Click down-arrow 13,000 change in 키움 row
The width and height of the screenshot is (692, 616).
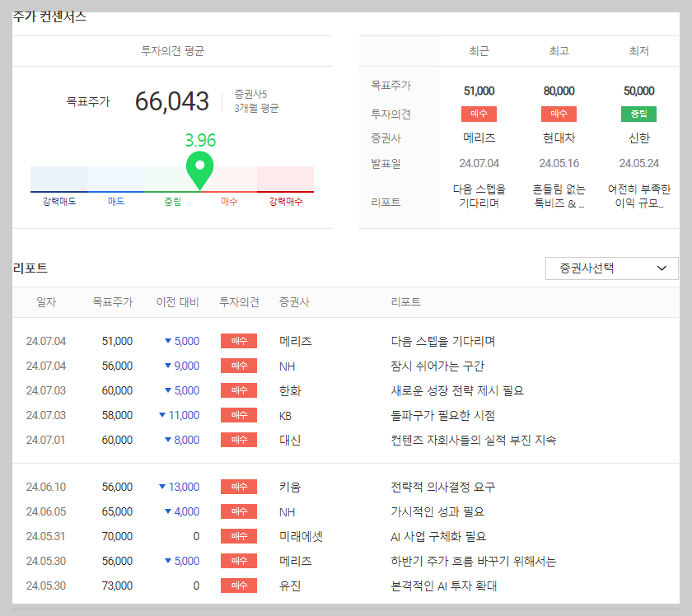(180, 487)
